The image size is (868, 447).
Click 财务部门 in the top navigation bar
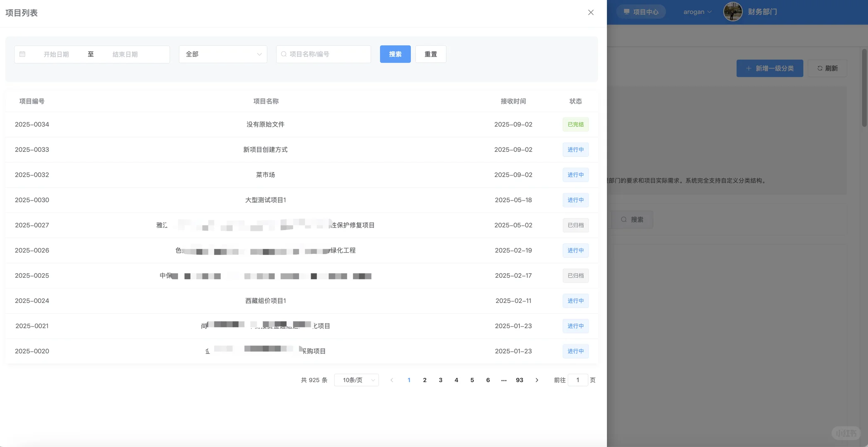coord(762,11)
